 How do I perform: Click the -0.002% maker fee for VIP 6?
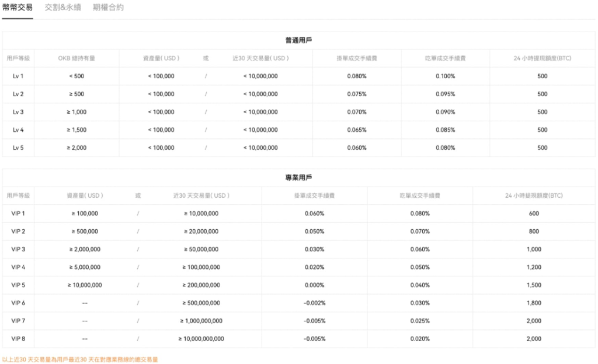(315, 303)
